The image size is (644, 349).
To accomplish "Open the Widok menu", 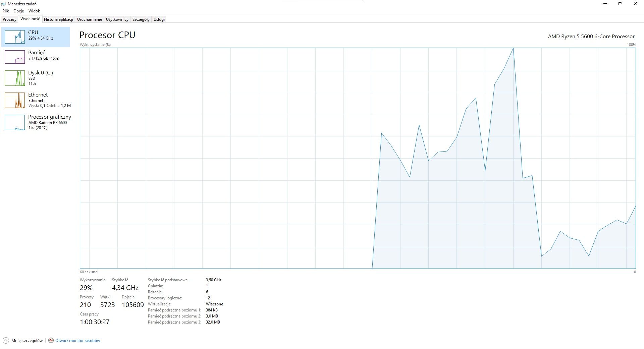I will coord(34,11).
